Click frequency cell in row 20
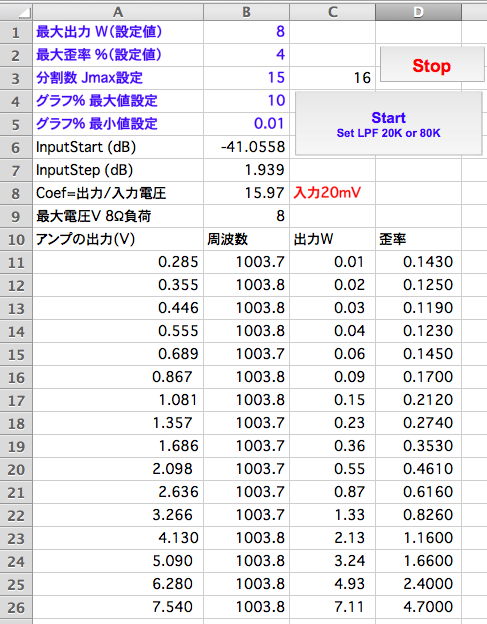 [x=246, y=470]
